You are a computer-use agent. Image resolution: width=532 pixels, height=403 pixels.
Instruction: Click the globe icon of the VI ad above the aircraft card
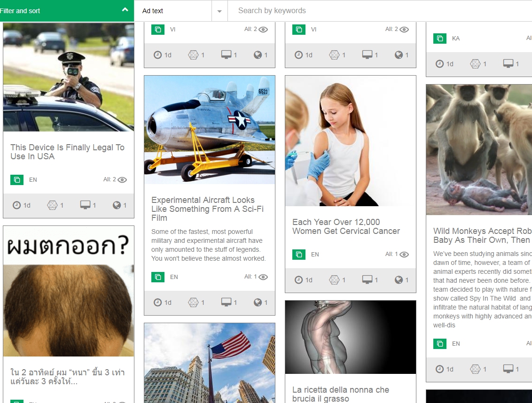pyautogui.click(x=258, y=54)
